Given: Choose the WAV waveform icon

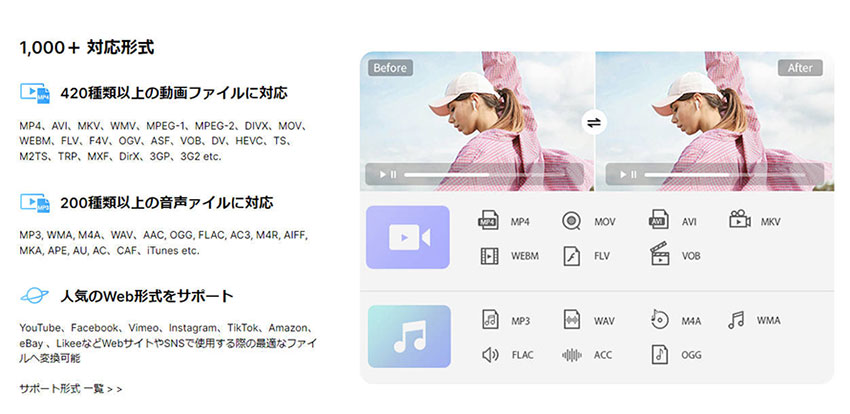Looking at the screenshot, I should click(x=571, y=320).
